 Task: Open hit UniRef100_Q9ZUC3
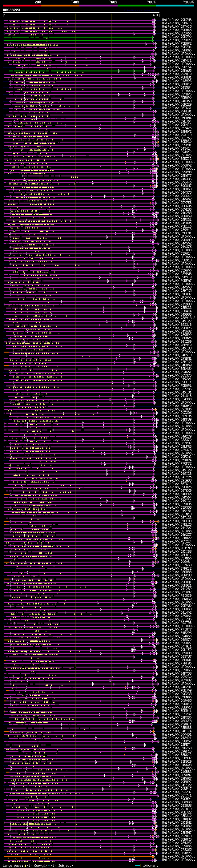pos(177,836)
